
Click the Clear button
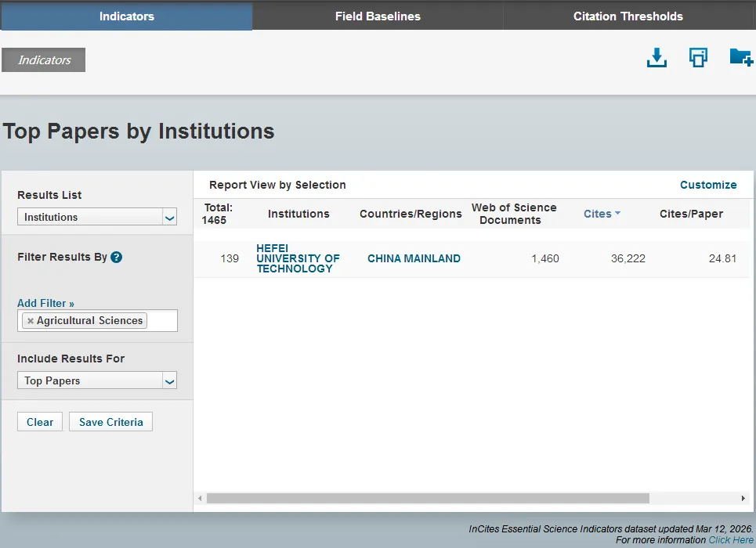(x=40, y=422)
